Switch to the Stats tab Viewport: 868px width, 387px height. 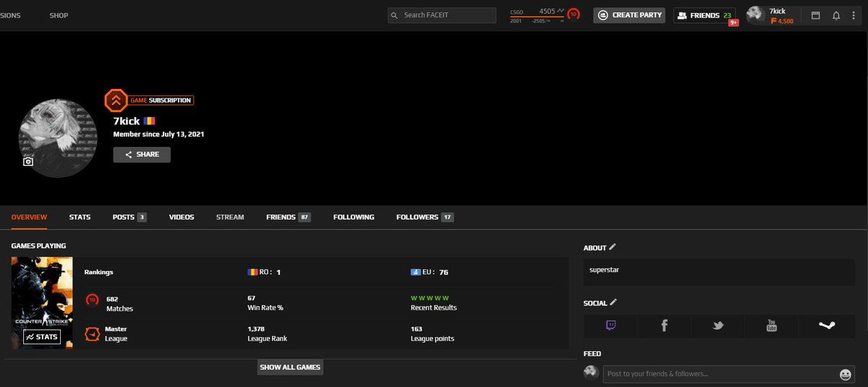(80, 217)
